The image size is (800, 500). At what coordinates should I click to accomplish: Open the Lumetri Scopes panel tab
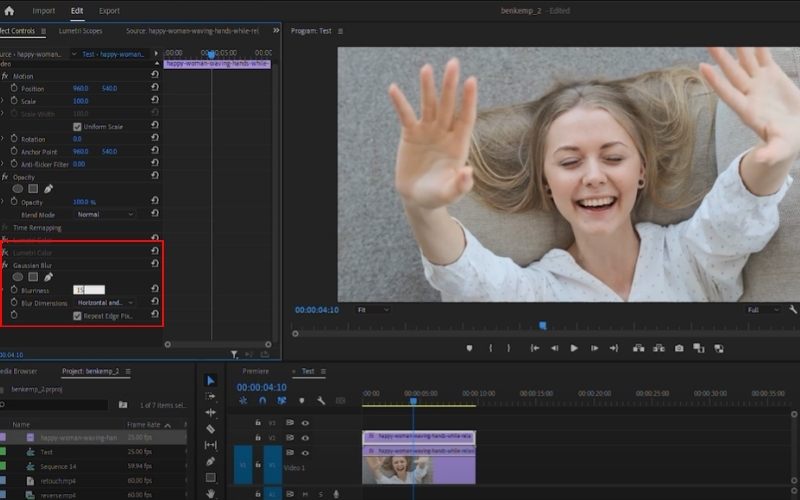tap(80, 31)
